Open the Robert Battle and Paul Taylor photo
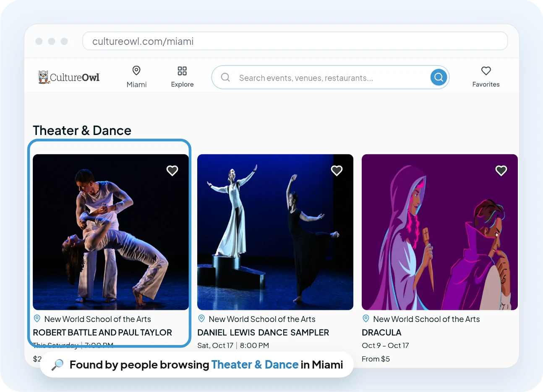The height and width of the screenshot is (392, 543). click(111, 232)
